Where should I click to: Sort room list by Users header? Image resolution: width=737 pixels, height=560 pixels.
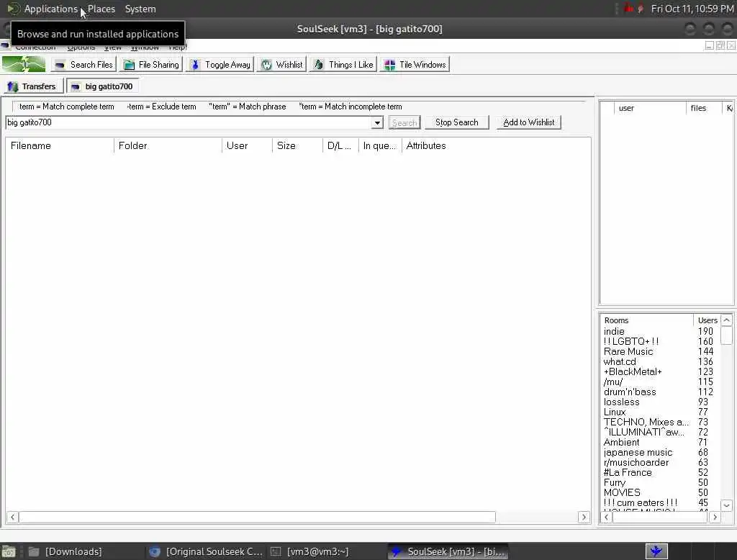click(x=707, y=320)
